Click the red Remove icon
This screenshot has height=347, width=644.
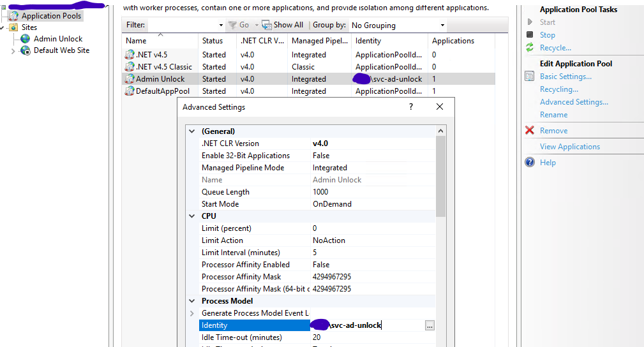(529, 131)
